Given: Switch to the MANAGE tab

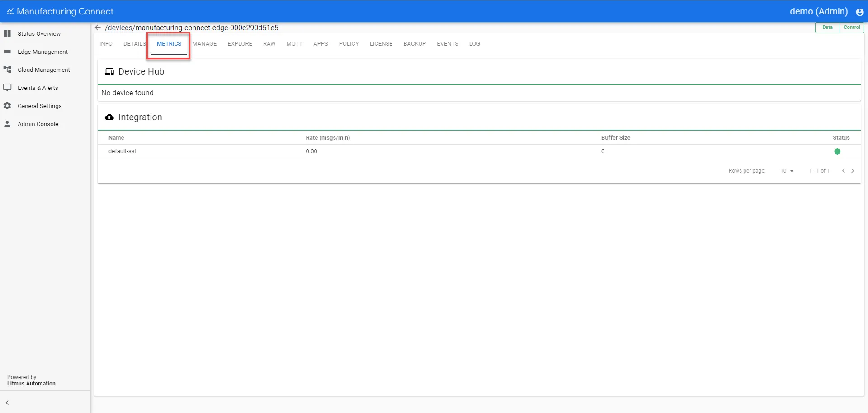Looking at the screenshot, I should (x=204, y=44).
